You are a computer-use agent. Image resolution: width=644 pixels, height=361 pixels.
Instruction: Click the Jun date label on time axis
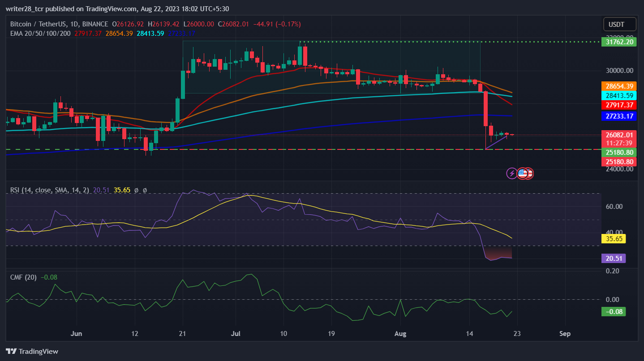pyautogui.click(x=77, y=334)
